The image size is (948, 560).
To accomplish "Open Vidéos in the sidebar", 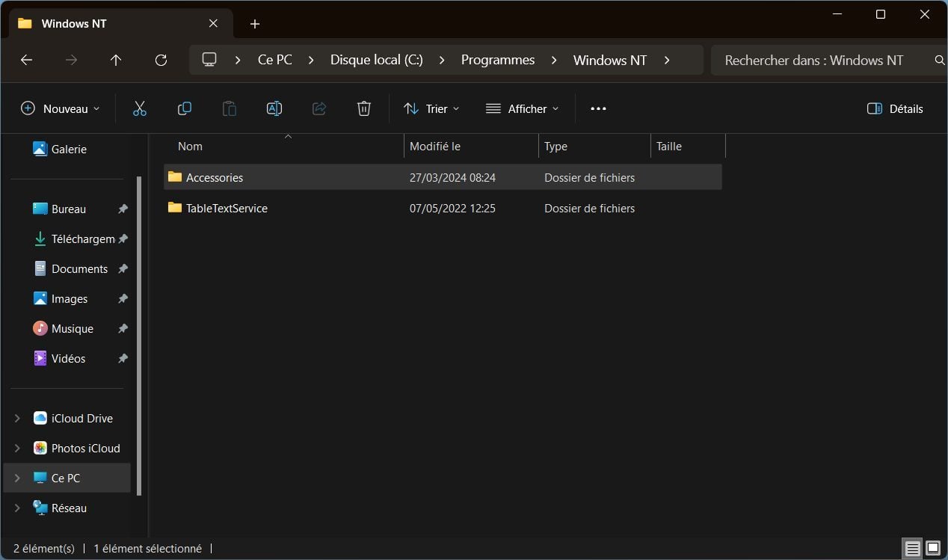I will click(x=67, y=359).
